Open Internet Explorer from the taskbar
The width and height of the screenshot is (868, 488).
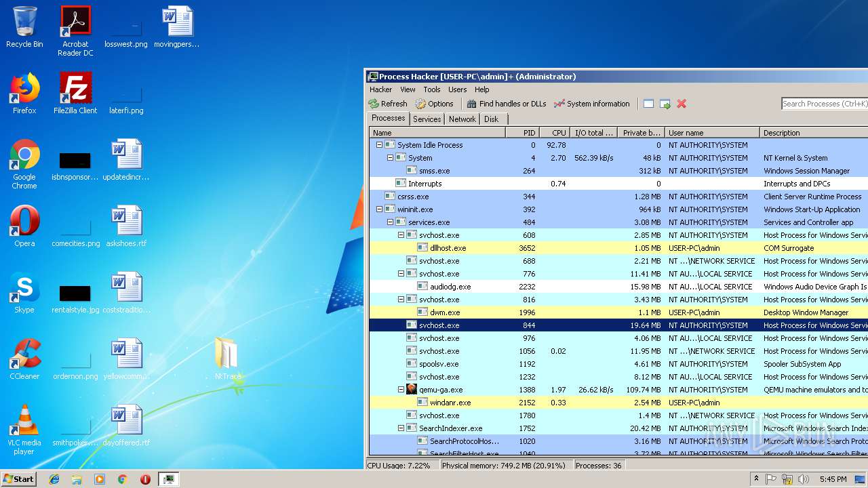coord(54,479)
